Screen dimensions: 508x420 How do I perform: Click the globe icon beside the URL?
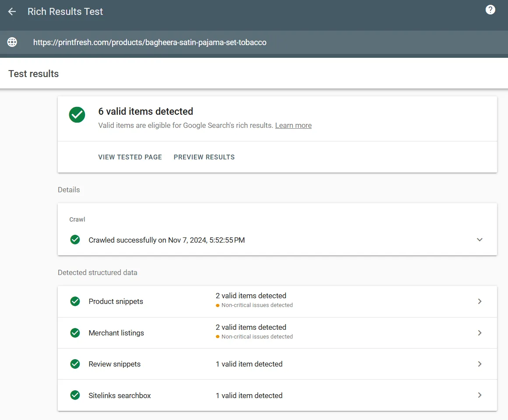(12, 42)
